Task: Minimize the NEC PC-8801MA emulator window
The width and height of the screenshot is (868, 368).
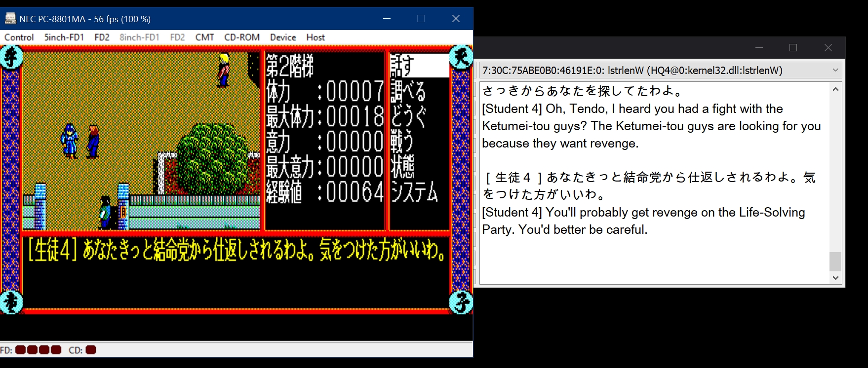Action: 387,19
